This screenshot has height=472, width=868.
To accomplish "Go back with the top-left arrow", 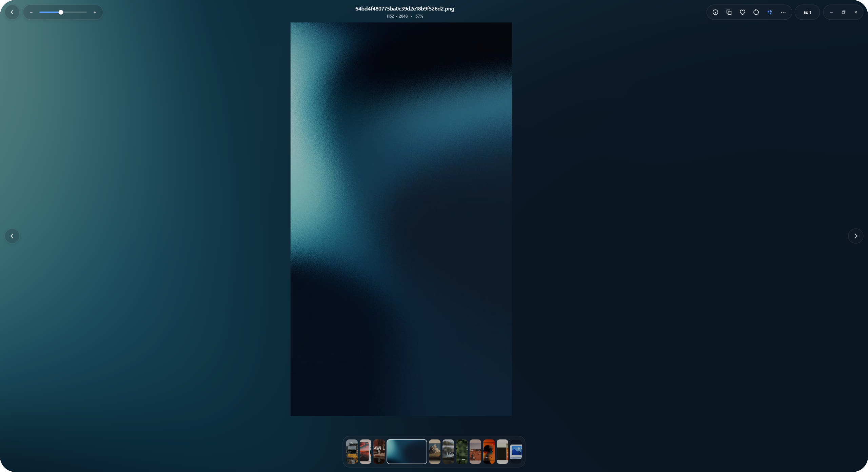I will click(12, 12).
